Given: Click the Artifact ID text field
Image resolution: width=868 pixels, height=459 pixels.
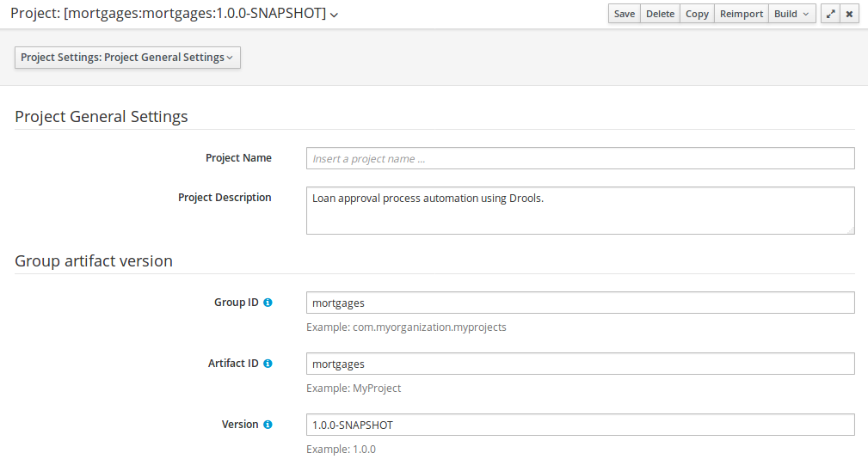Looking at the screenshot, I should pos(580,364).
